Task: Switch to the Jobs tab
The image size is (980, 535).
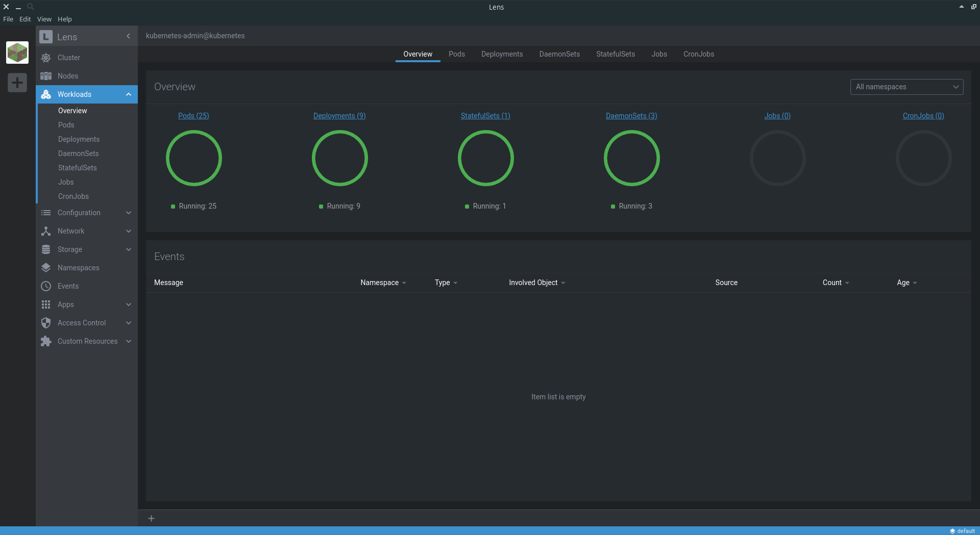Action: coord(659,54)
